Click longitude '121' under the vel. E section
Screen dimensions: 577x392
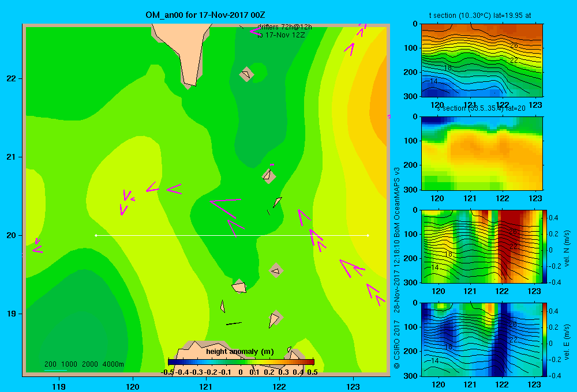pyautogui.click(x=470, y=385)
